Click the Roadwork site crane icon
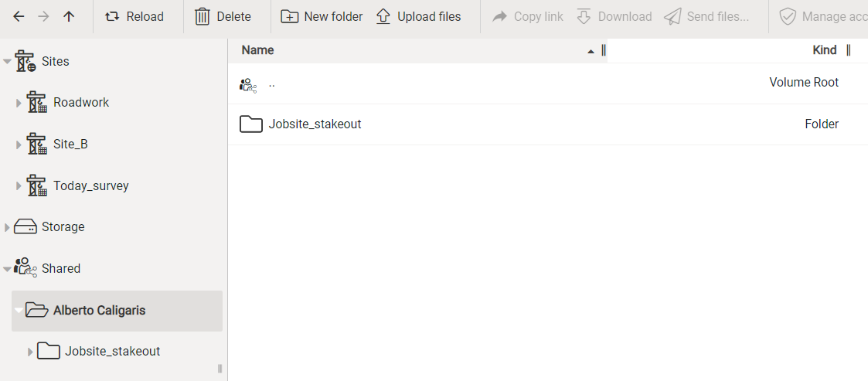The image size is (868, 381). pyautogui.click(x=36, y=102)
